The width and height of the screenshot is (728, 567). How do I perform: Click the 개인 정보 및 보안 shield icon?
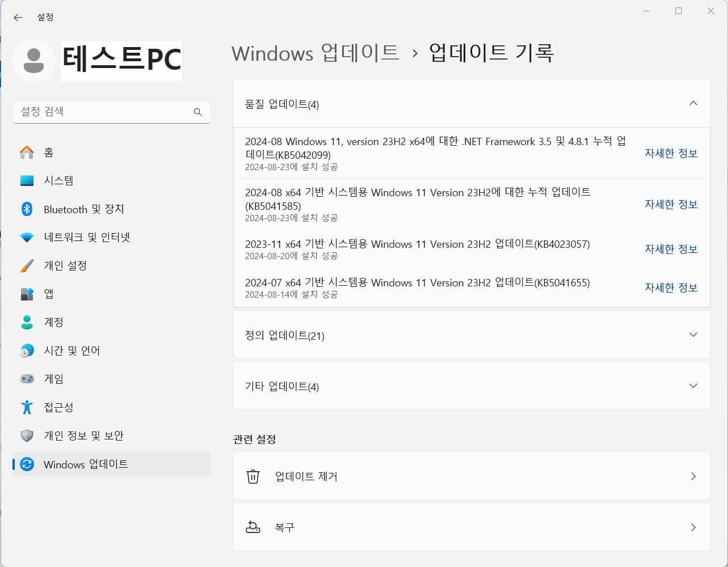[x=27, y=435]
